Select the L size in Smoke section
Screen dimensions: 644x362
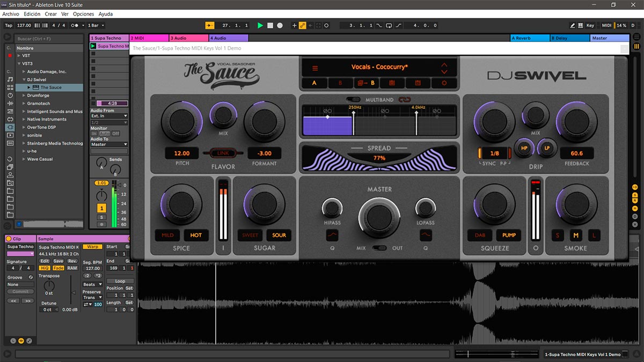tap(594, 235)
